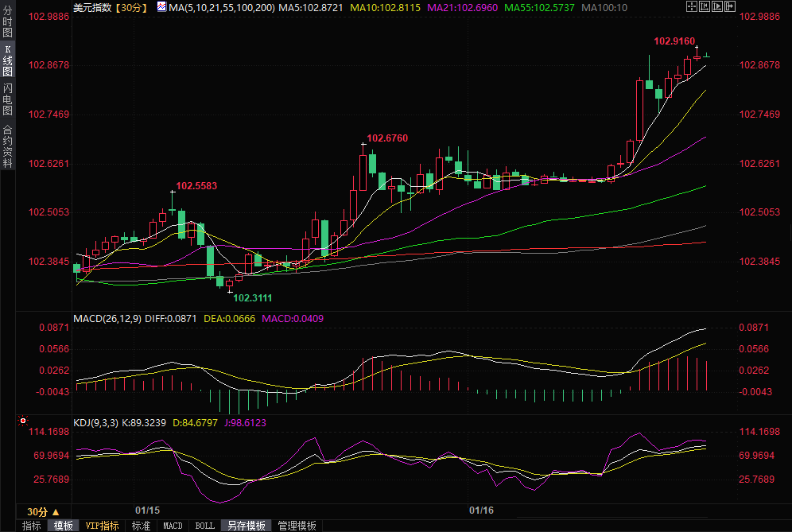Apply the MACD template
Image resolution: width=792 pixels, height=532 pixels.
pos(173,526)
